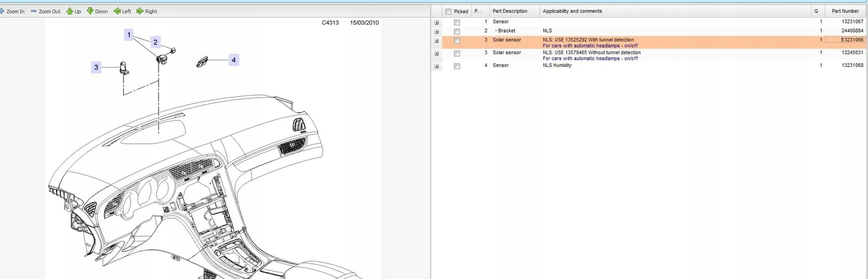Click the Zoom In magnifier icon
The height and width of the screenshot is (279, 868).
[2, 11]
